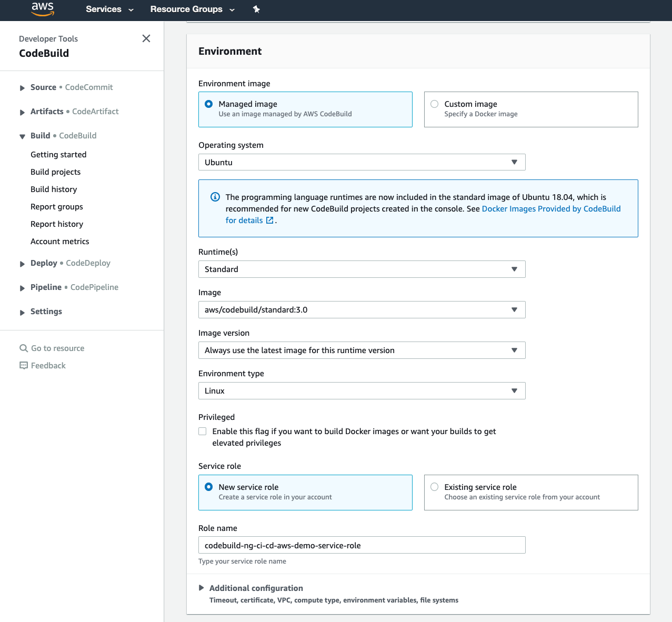672x622 pixels.
Task: Open Report groups in sidebar
Action: 57,207
